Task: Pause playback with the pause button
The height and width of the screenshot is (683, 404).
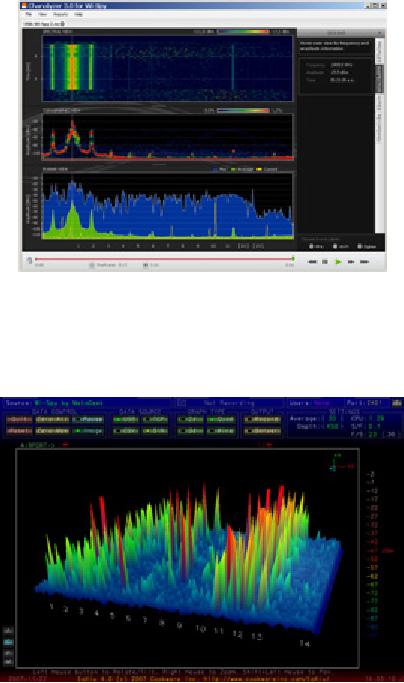Action: click(325, 262)
